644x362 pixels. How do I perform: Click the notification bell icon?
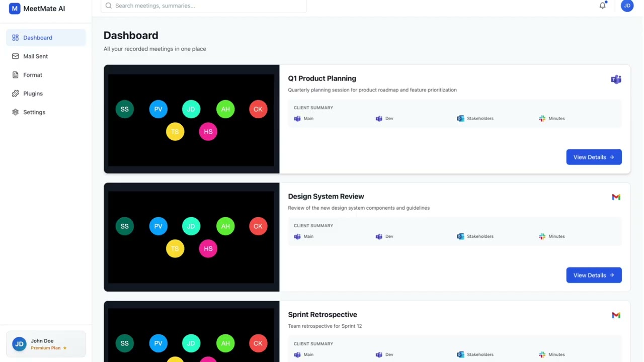coord(602,6)
